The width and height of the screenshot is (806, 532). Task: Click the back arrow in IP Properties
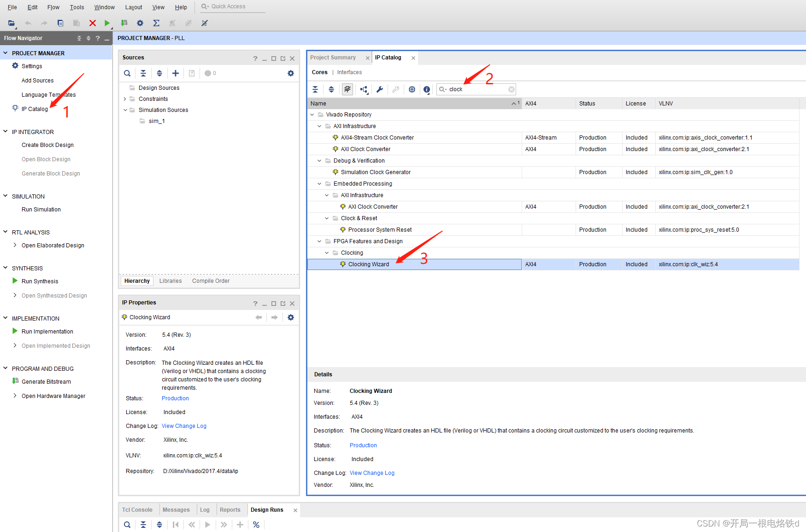click(x=259, y=317)
